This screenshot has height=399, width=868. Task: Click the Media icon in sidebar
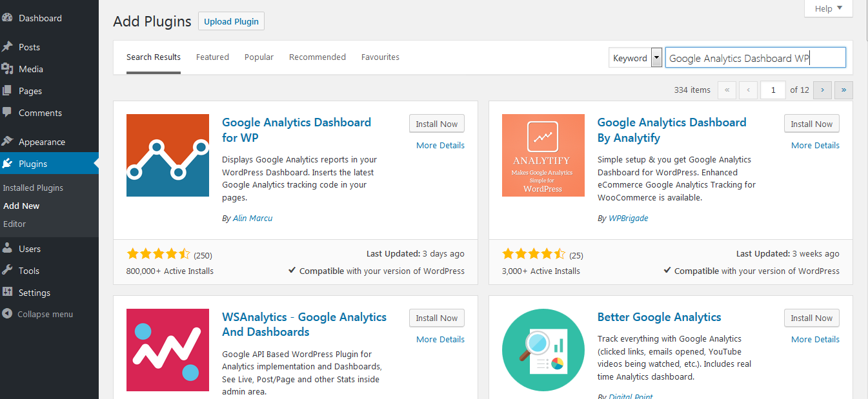[7, 69]
